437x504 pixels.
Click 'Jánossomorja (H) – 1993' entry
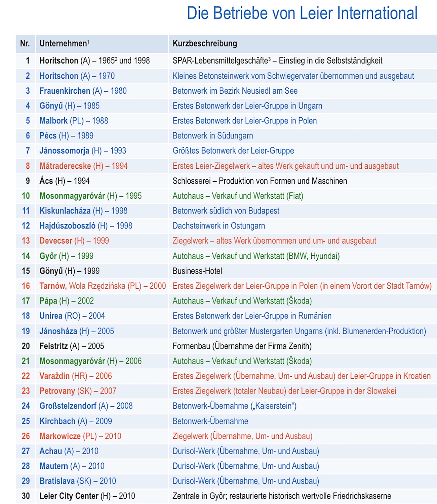[83, 151]
